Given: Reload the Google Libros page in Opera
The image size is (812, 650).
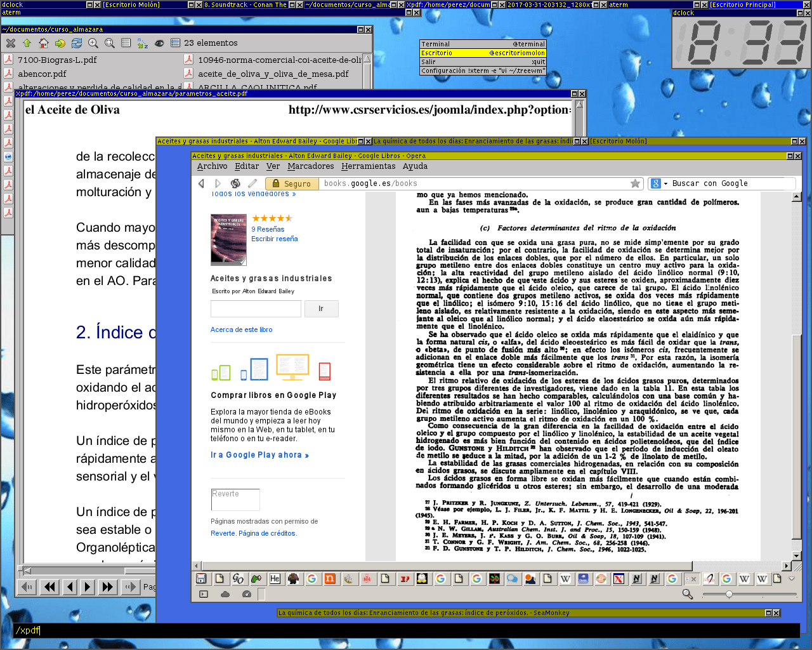Looking at the screenshot, I should (x=235, y=183).
